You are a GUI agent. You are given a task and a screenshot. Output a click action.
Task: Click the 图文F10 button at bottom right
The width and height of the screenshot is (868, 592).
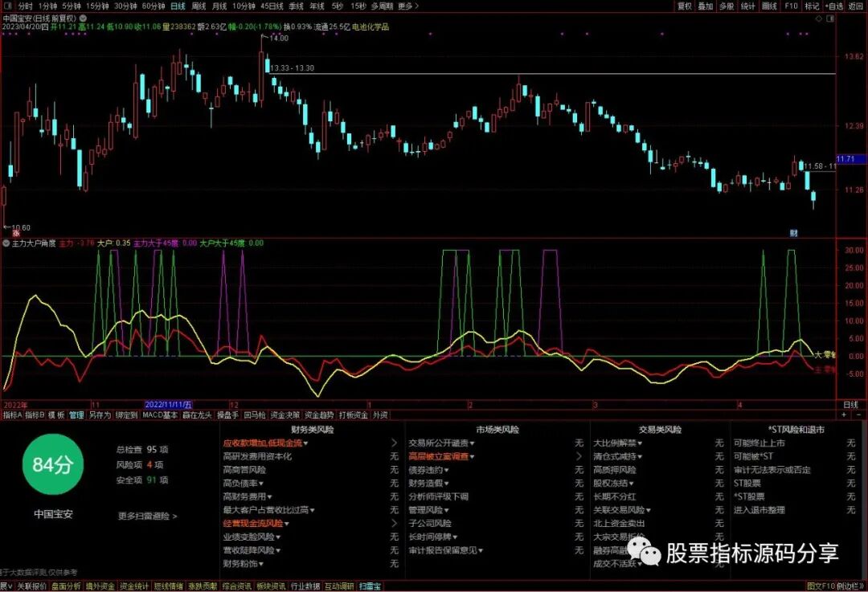[x=821, y=586]
